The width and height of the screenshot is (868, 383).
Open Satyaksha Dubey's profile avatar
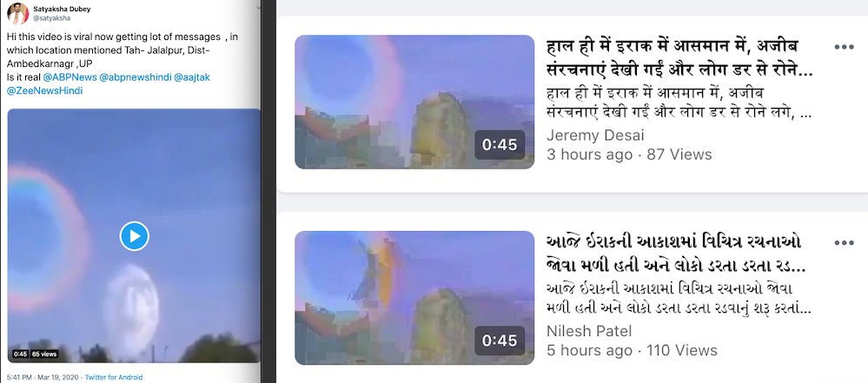tap(17, 13)
